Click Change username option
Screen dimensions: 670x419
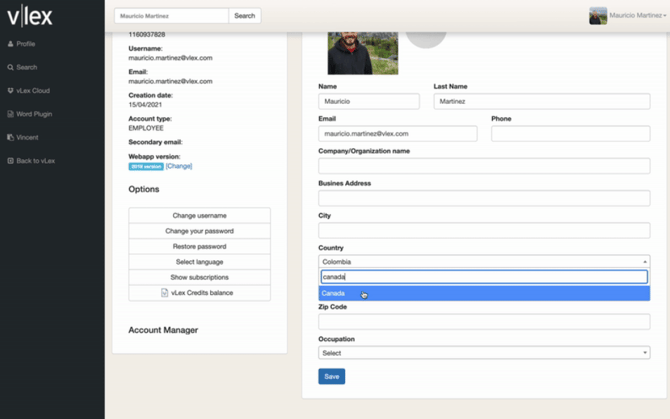coord(200,215)
